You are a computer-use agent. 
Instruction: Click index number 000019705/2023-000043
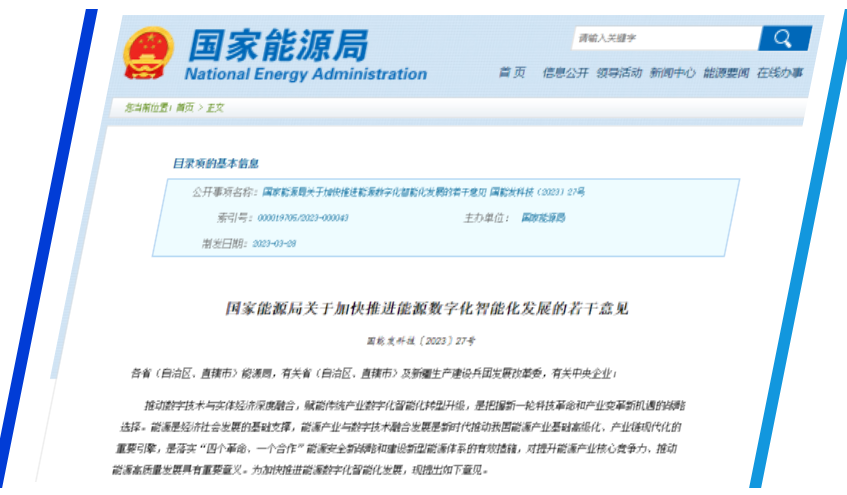click(x=302, y=218)
